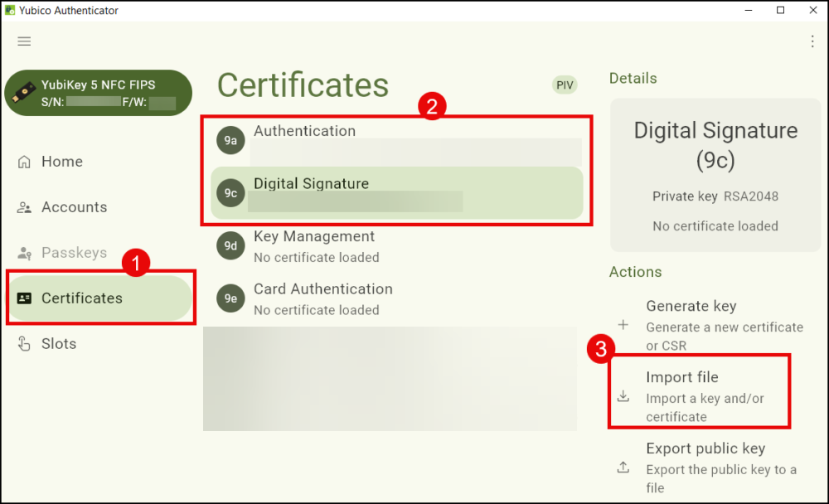Click the 9e slot badge icon

231,298
